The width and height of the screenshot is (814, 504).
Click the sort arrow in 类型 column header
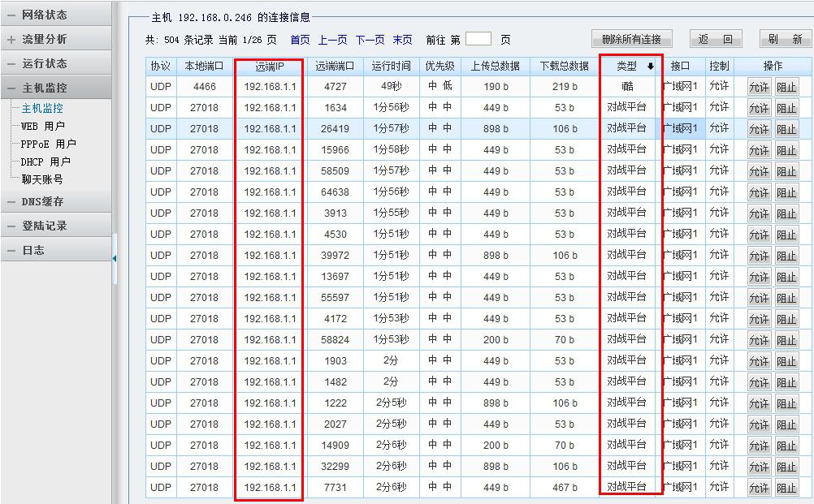click(x=650, y=67)
